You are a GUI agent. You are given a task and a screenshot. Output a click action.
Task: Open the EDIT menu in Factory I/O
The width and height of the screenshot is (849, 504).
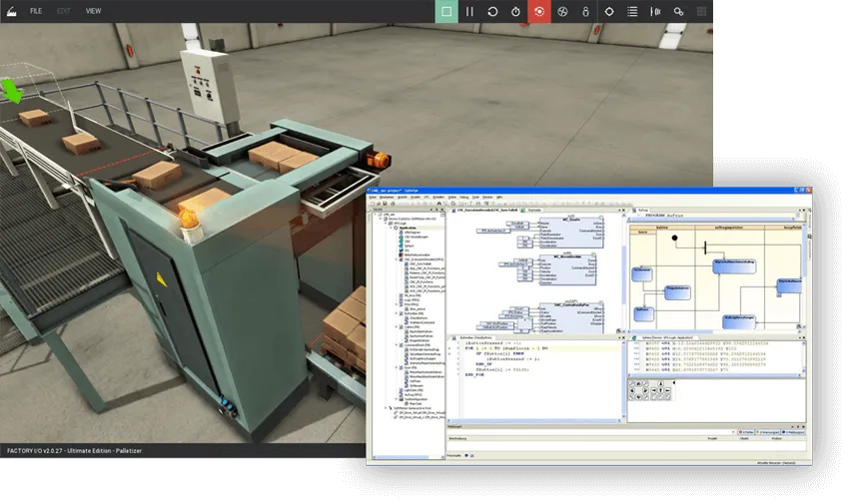63,11
